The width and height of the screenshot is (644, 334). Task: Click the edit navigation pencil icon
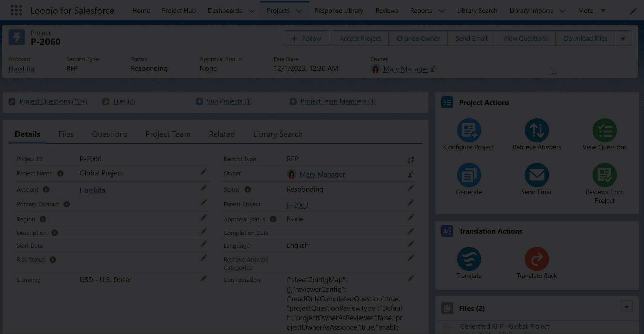633,11
